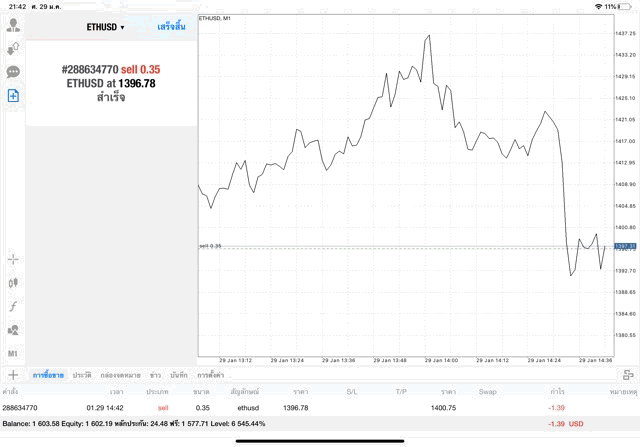
Task: Switch to the กล่องจดหมาย mailbox tab
Action: [120, 375]
